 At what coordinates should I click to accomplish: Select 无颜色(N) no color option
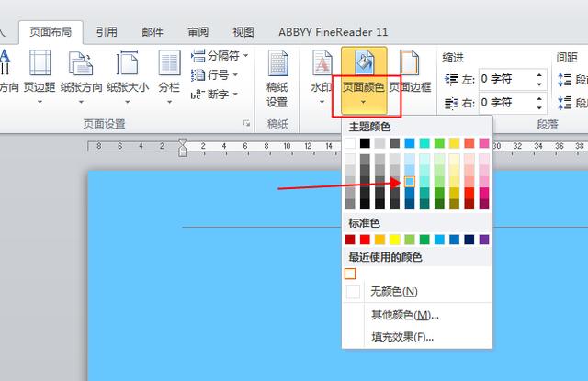pyautogui.click(x=417, y=291)
